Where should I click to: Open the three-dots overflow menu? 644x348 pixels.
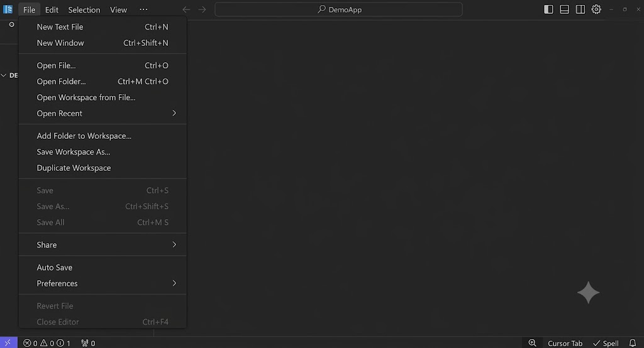tap(143, 9)
